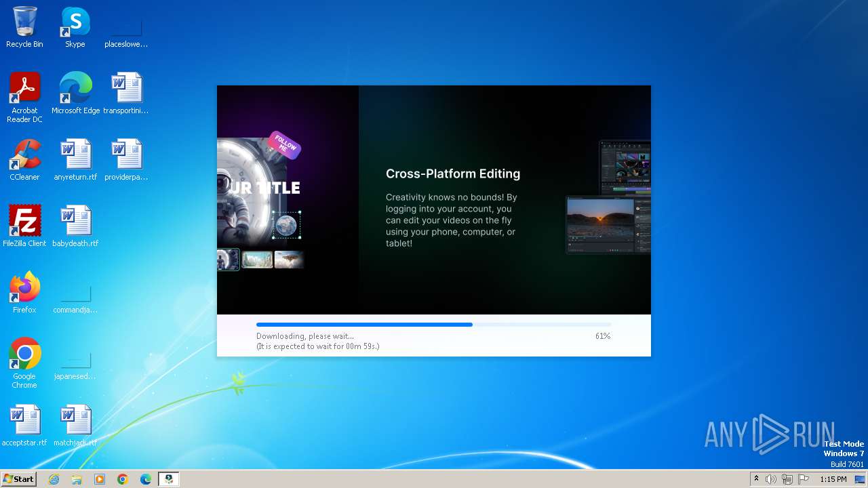Open Windows Explorer folder in taskbar
The height and width of the screenshot is (488, 868).
pos(77,479)
